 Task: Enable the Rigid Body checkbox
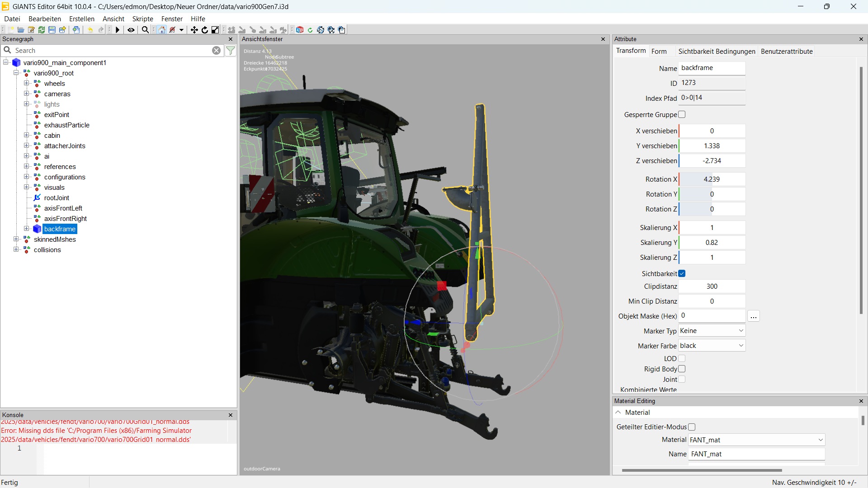(682, 369)
